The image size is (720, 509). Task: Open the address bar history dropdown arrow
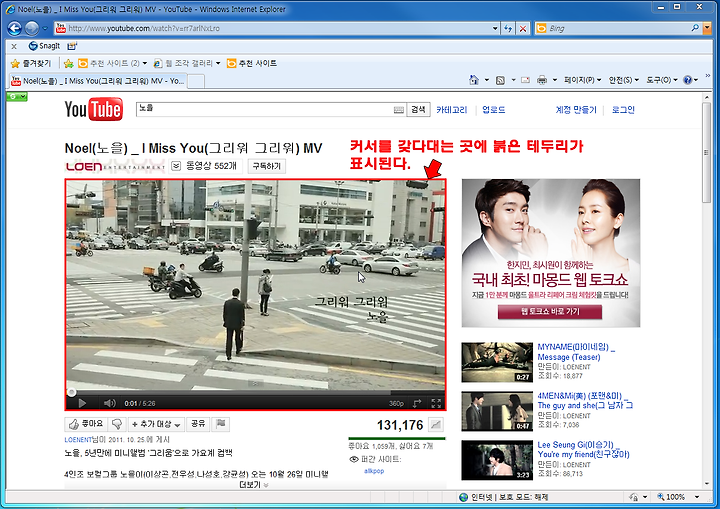coord(495,28)
